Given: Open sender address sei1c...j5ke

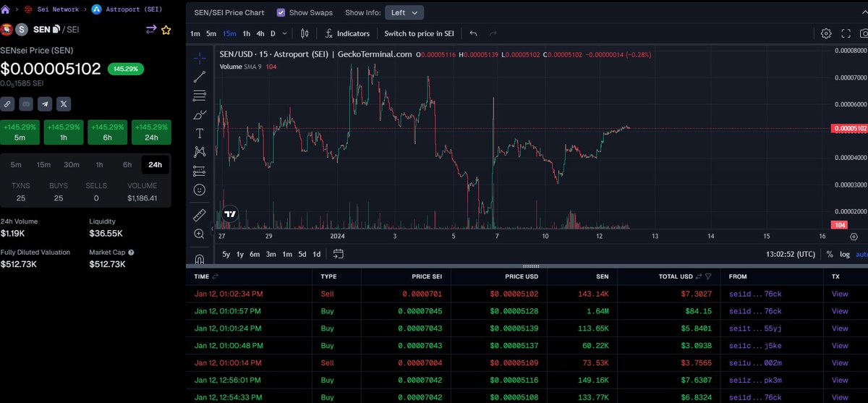Looking at the screenshot, I should pyautogui.click(x=754, y=345).
